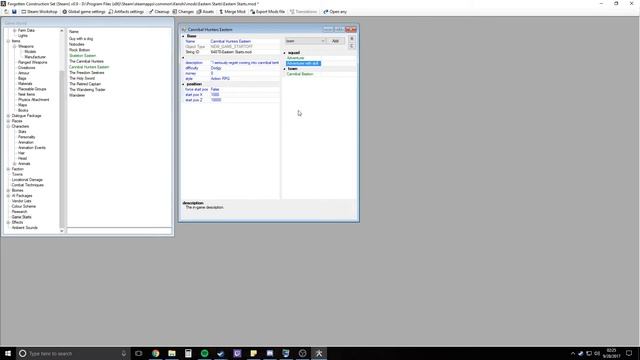640x360 pixels.
Task: Click the Add button in the editor window
Action: pos(336,41)
